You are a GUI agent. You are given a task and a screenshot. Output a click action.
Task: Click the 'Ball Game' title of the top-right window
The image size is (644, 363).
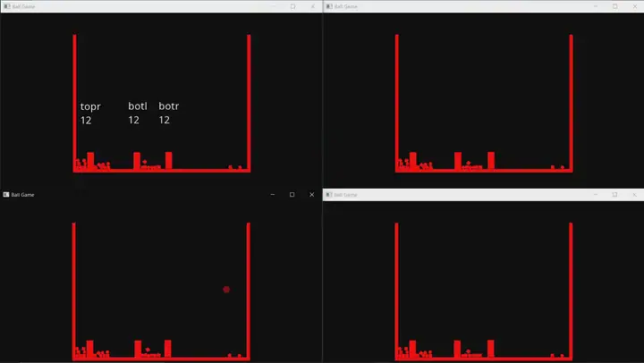346,6
